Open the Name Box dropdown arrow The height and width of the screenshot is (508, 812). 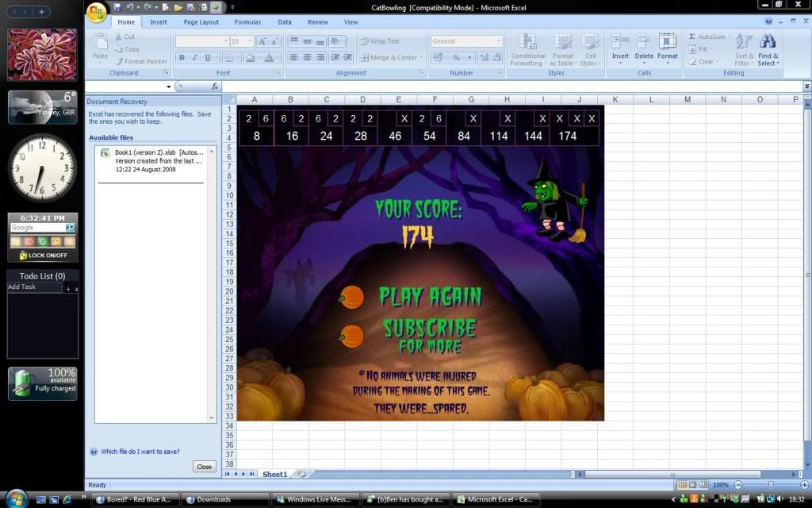coord(168,87)
